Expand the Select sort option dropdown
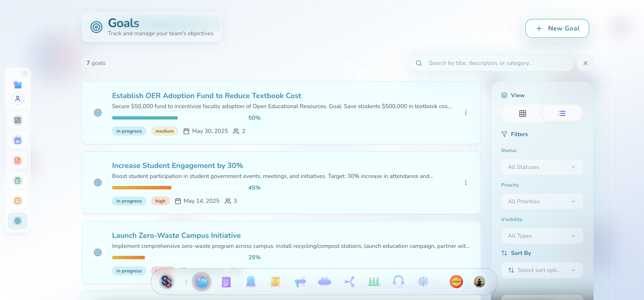Viewport: 644px width, 300px height. coord(542,270)
